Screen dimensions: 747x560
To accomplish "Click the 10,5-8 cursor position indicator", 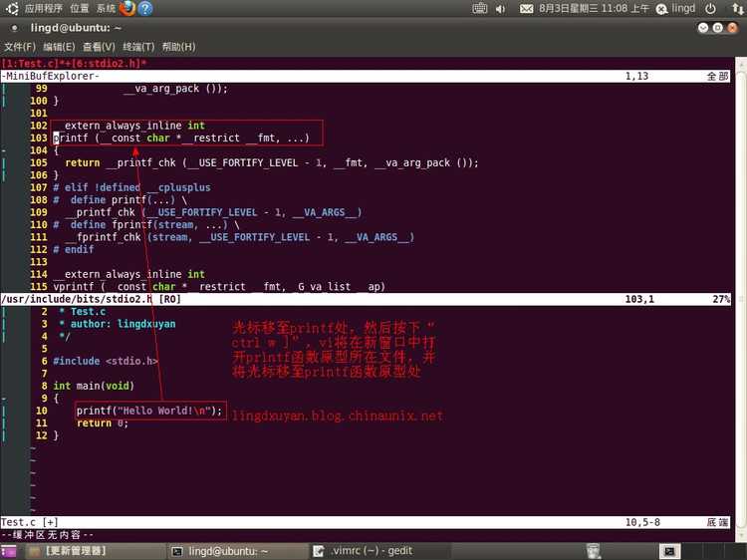I will pos(642,522).
